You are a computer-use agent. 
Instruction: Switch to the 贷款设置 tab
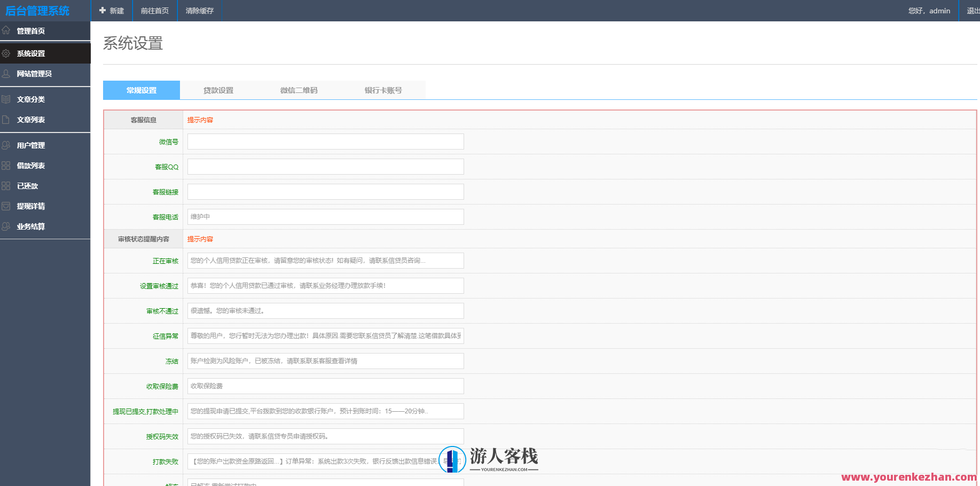click(x=217, y=90)
